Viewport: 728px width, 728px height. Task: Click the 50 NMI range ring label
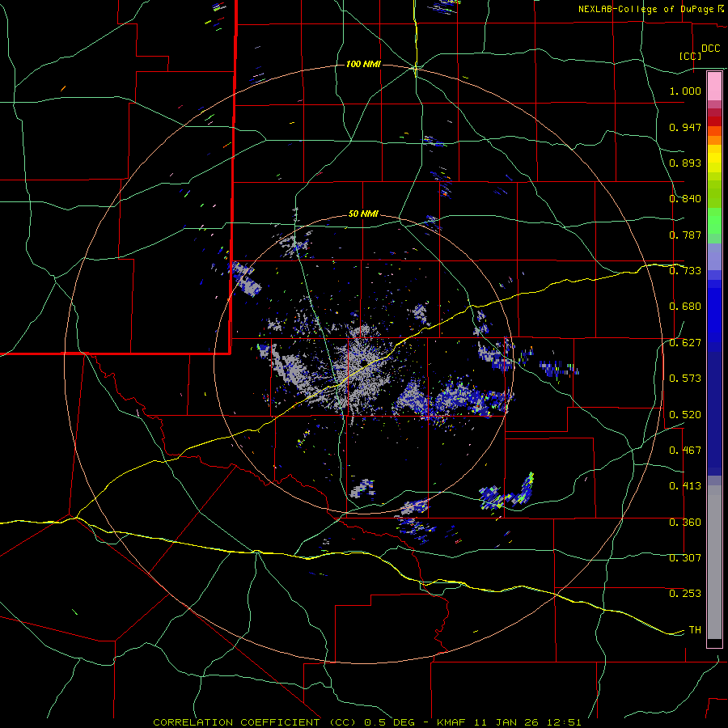pyautogui.click(x=363, y=214)
